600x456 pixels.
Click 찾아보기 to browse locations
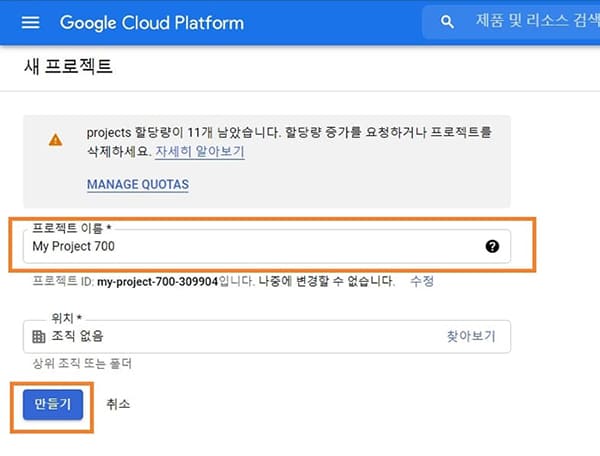pos(471,336)
